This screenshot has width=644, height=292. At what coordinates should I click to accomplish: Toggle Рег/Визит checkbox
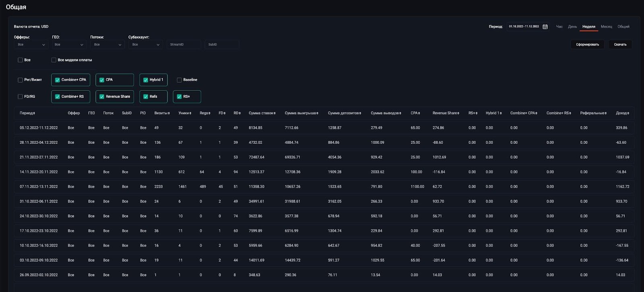(20, 80)
